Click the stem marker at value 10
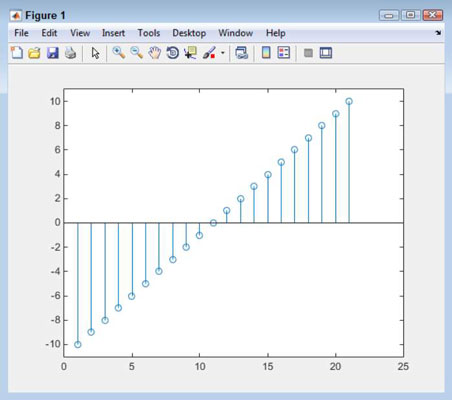The image size is (452, 400). pyautogui.click(x=349, y=101)
